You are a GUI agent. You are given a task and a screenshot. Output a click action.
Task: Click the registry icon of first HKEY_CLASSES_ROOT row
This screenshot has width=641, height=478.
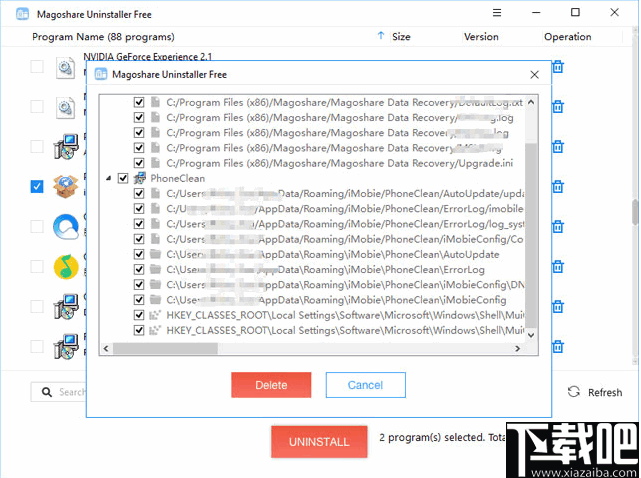[155, 315]
